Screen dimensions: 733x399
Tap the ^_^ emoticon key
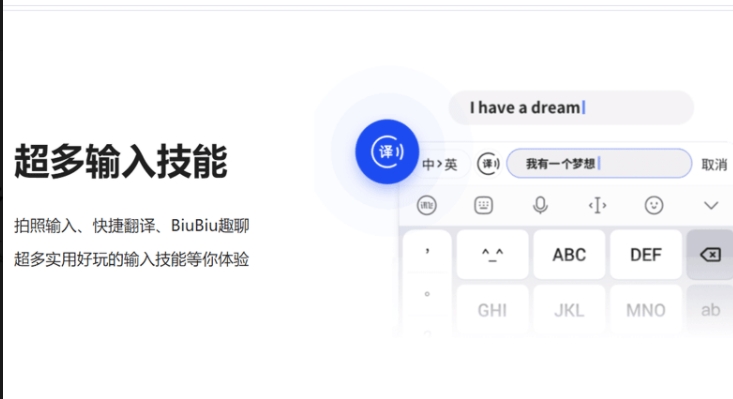[492, 255]
